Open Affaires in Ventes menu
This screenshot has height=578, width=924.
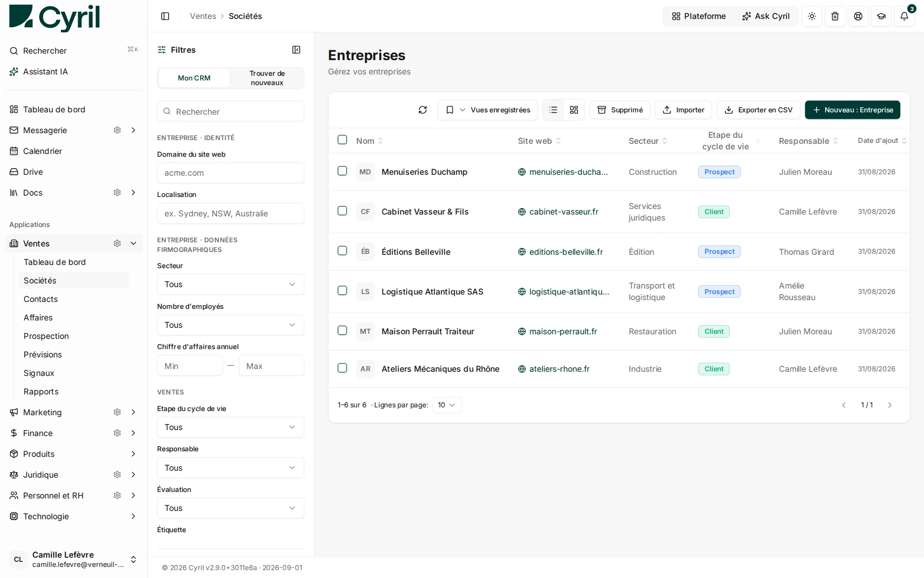pos(38,318)
